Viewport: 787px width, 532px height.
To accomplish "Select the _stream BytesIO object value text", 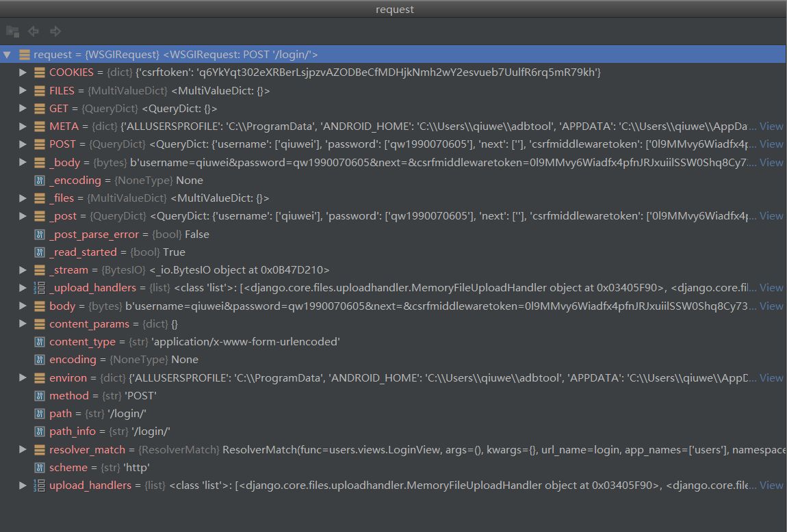I will (240, 269).
